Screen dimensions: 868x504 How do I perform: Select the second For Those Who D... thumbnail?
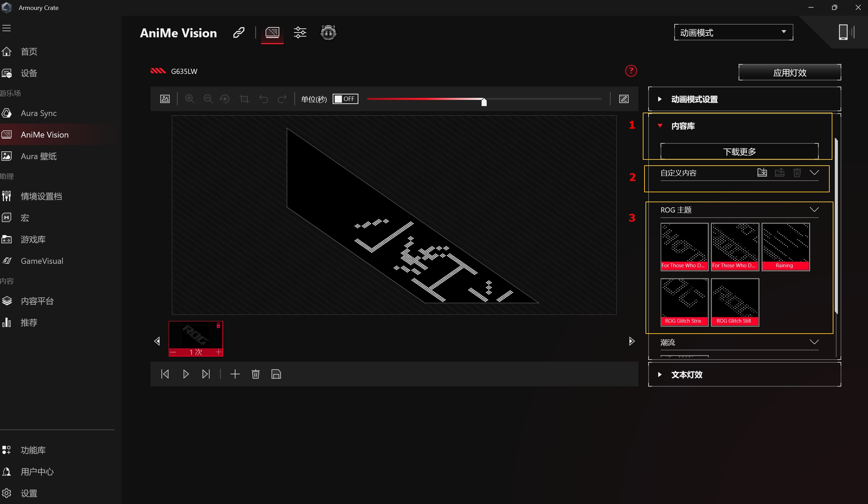pos(735,247)
